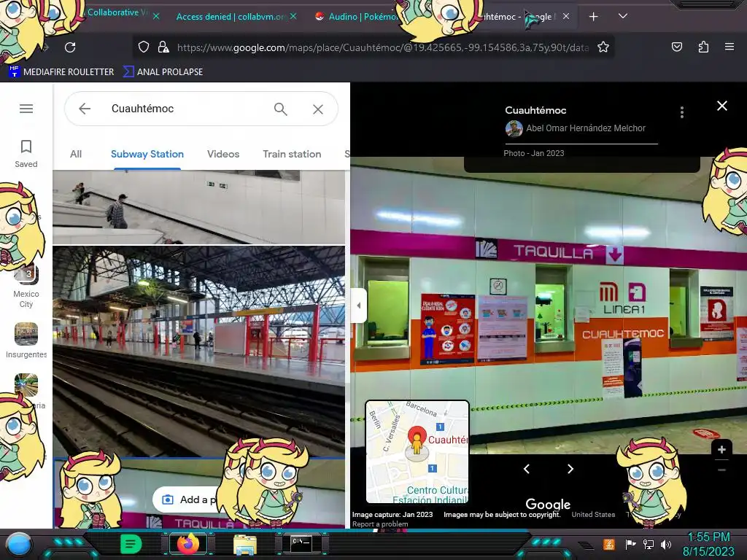This screenshot has width=747, height=560.
Task: Open the taskbar clock and date
Action: point(708,544)
